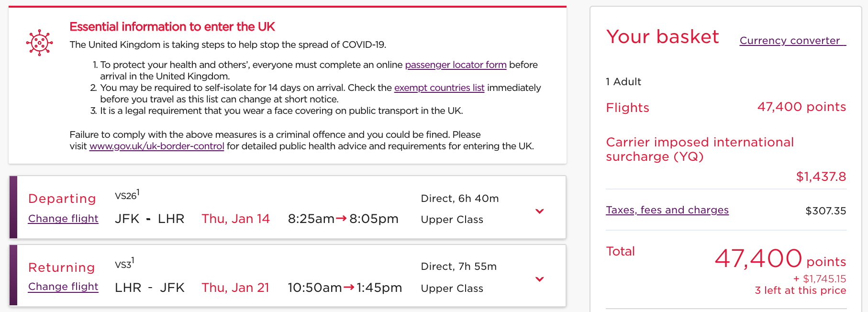The width and height of the screenshot is (868, 312).
Task: Expand the departing JFK - LHR flight details
Action: tap(539, 211)
